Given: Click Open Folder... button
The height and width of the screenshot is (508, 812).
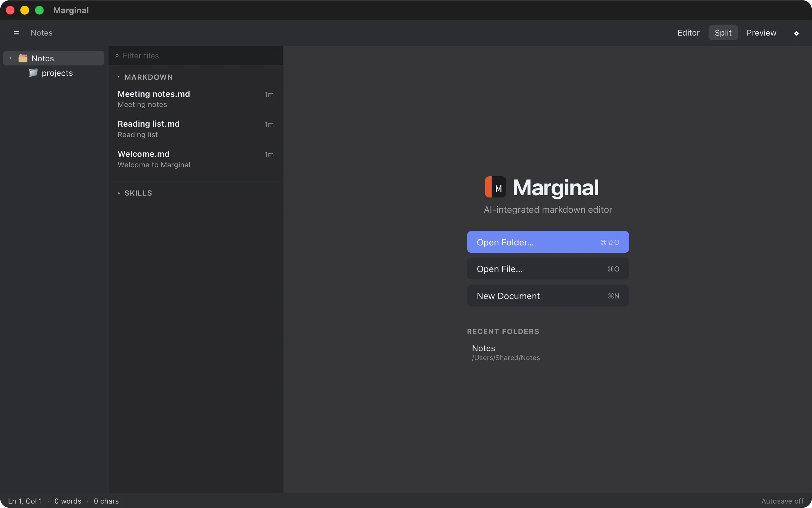Looking at the screenshot, I should pyautogui.click(x=547, y=242).
